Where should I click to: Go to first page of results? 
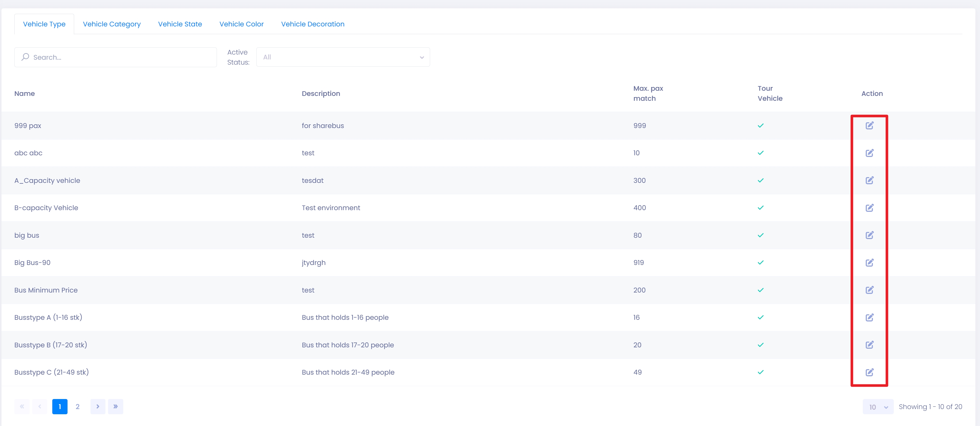22,406
